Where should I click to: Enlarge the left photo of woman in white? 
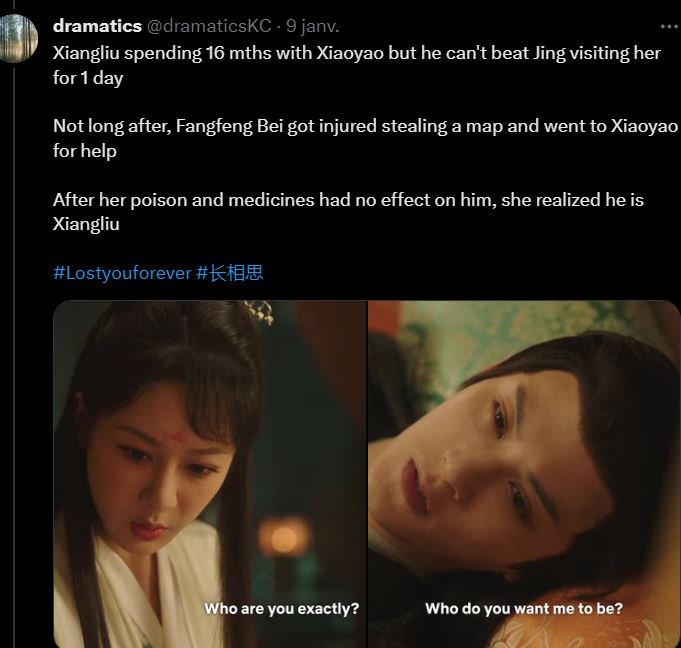coord(210,474)
